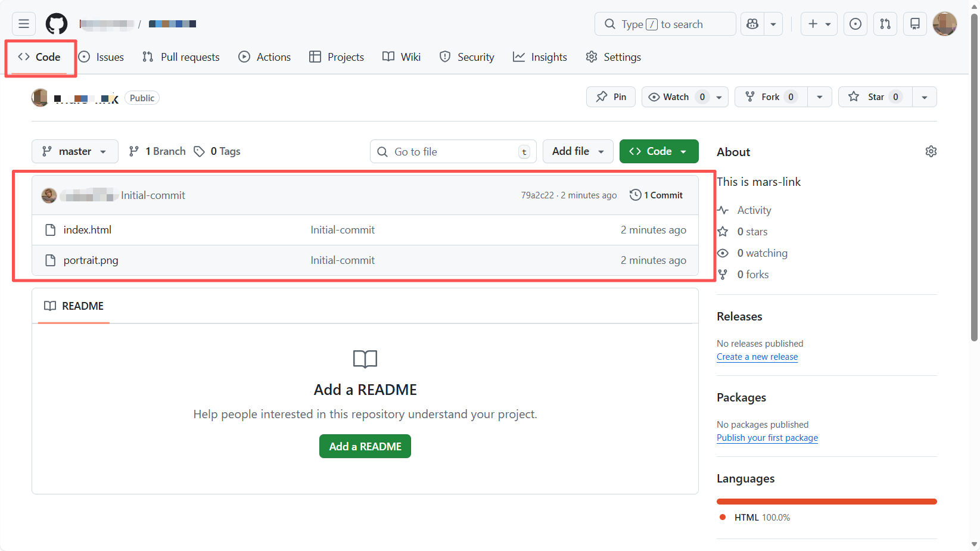Screen dimensions: 980x551
Task: Open the About settings gear icon
Action: [931, 151]
